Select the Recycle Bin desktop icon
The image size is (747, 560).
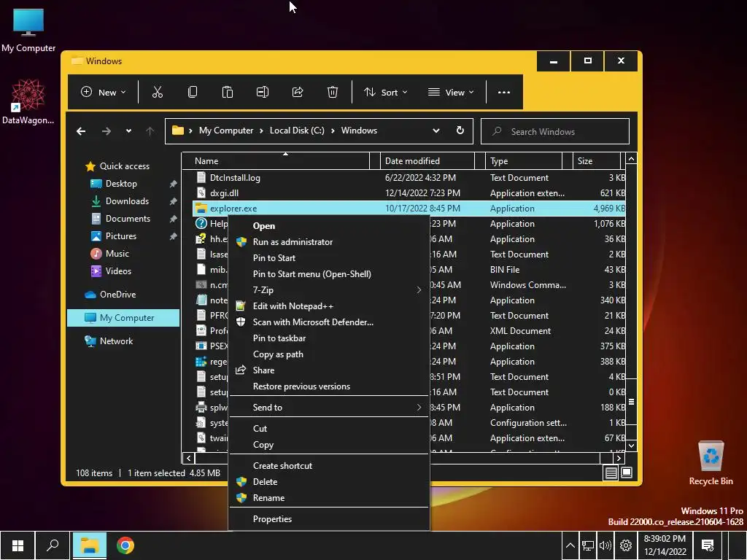711,463
